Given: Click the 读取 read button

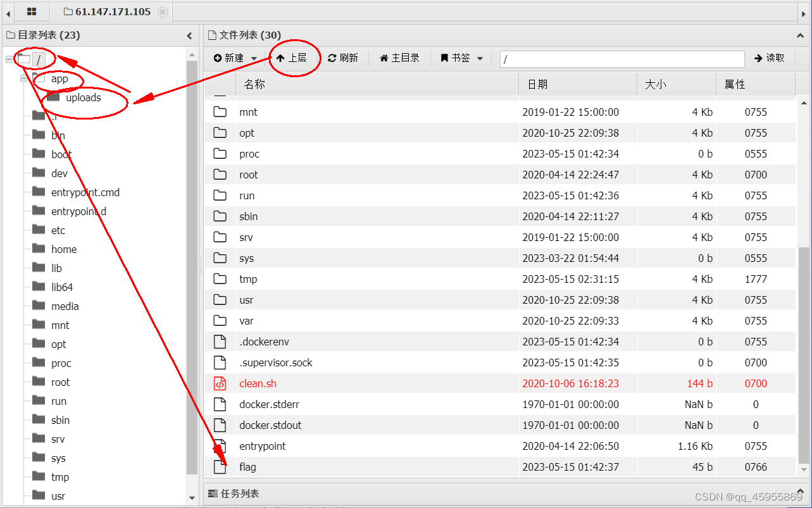Looking at the screenshot, I should point(770,58).
